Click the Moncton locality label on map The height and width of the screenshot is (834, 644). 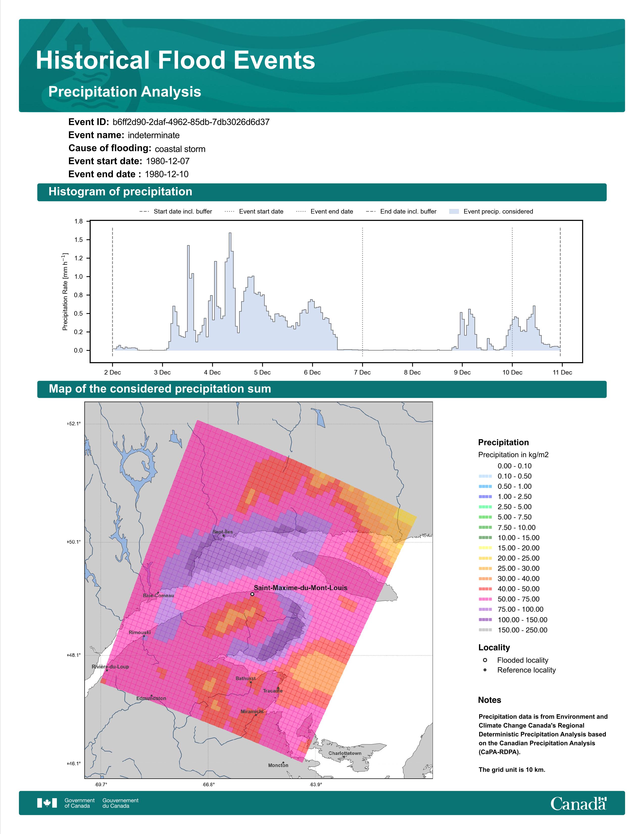[278, 765]
